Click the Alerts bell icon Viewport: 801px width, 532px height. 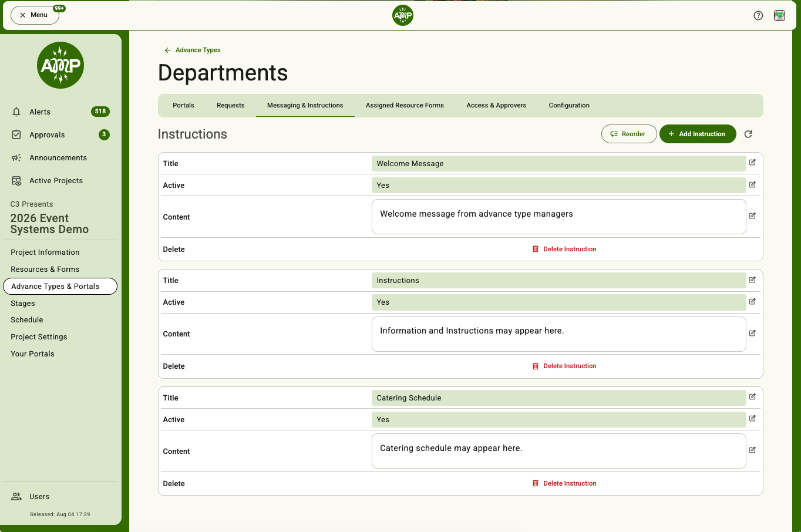tap(16, 112)
